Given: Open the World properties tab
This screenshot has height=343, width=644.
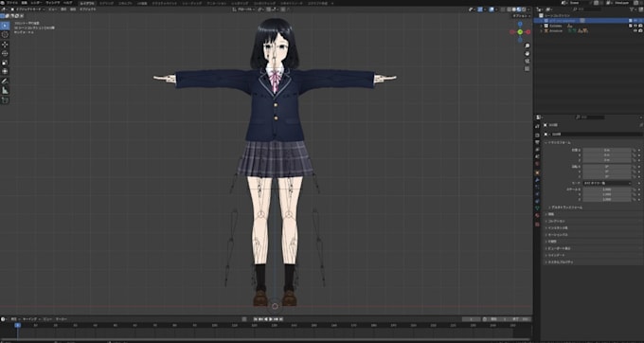Looking at the screenshot, I should [537, 164].
